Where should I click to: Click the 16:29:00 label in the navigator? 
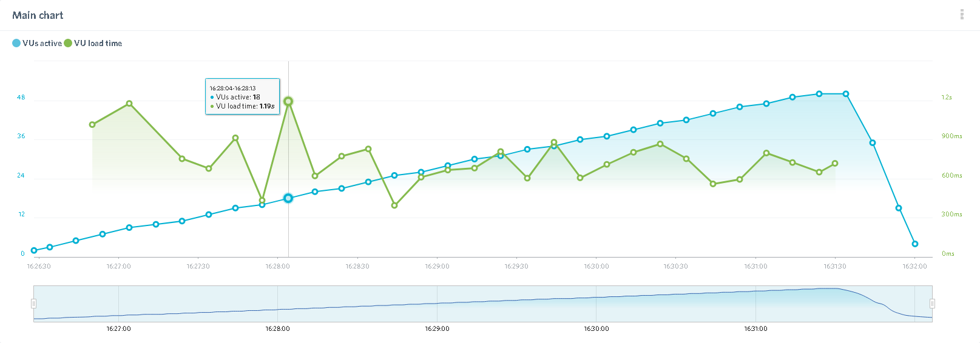(x=437, y=328)
